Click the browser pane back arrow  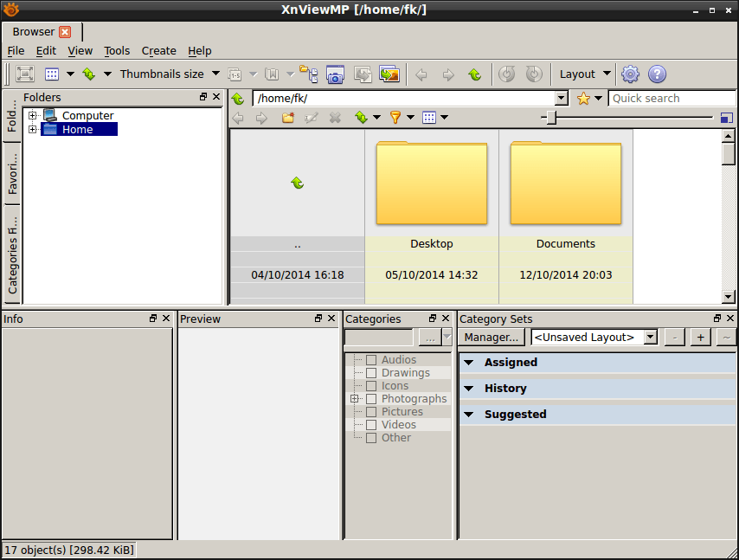click(238, 118)
